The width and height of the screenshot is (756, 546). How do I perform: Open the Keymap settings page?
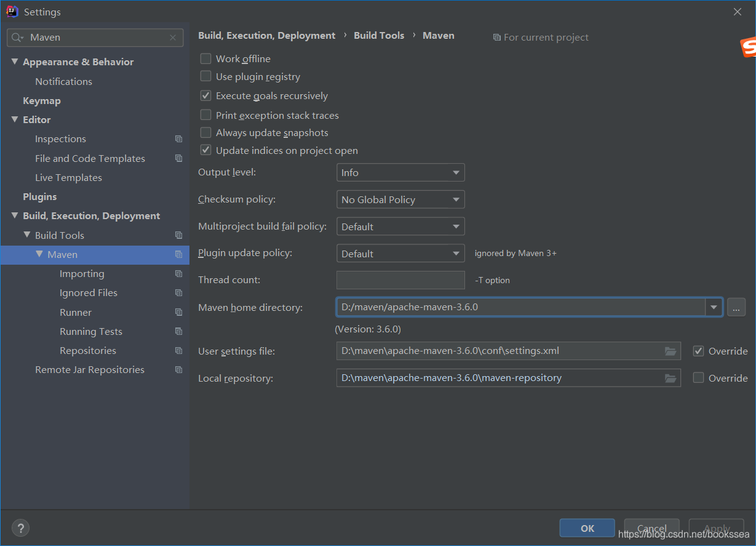tap(42, 100)
